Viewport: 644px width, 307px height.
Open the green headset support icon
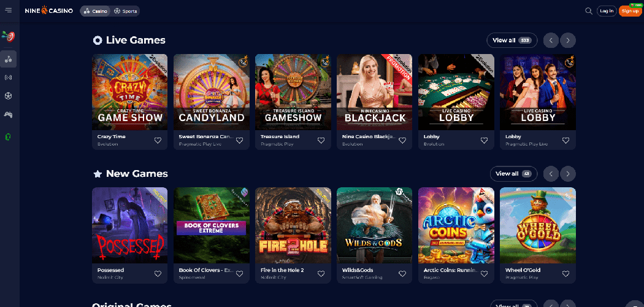tap(8, 136)
